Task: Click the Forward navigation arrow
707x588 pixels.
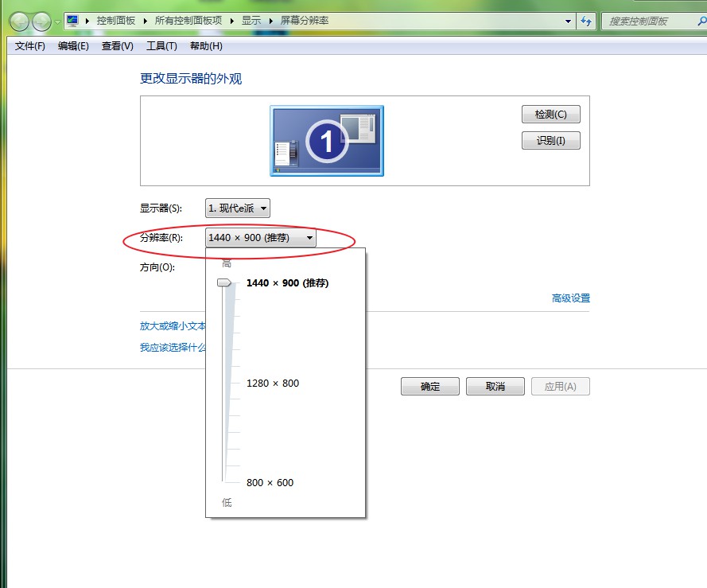Action: coord(42,21)
